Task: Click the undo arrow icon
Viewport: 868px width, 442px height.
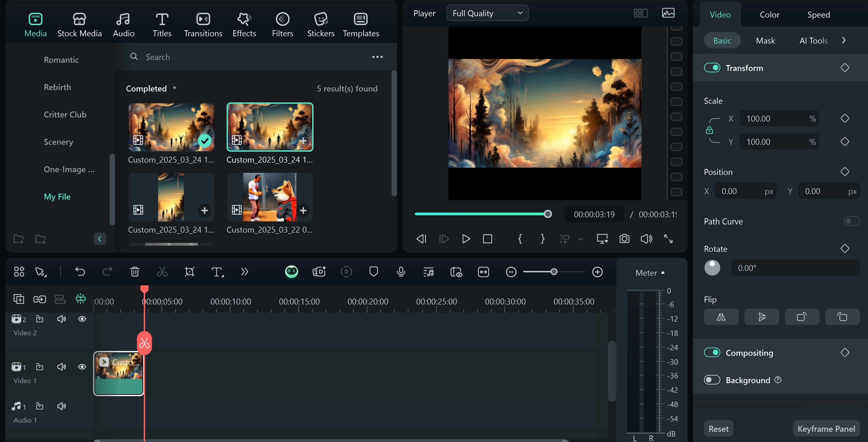Action: click(80, 272)
